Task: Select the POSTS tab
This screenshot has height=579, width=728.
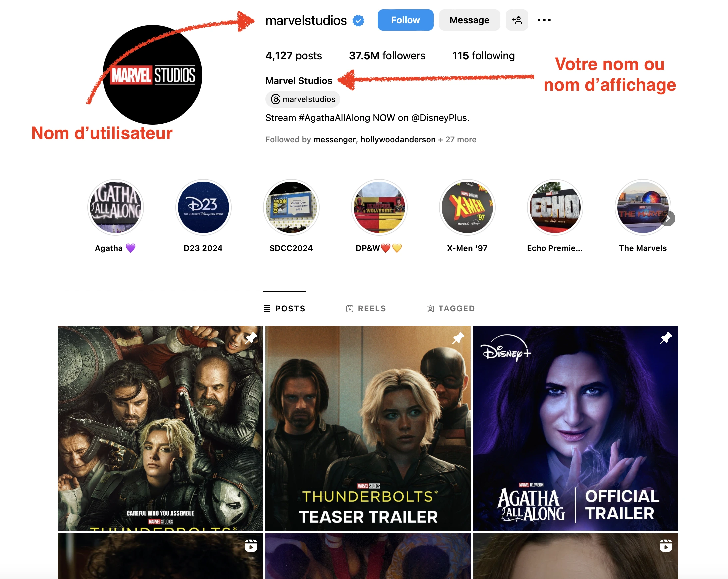Action: [285, 308]
